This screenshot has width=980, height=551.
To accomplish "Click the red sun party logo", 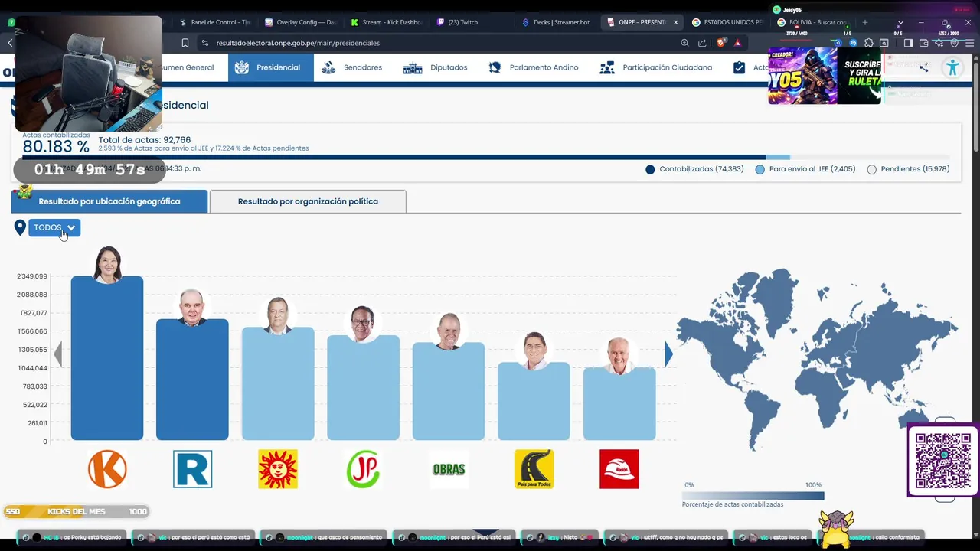I will pos(278,469).
